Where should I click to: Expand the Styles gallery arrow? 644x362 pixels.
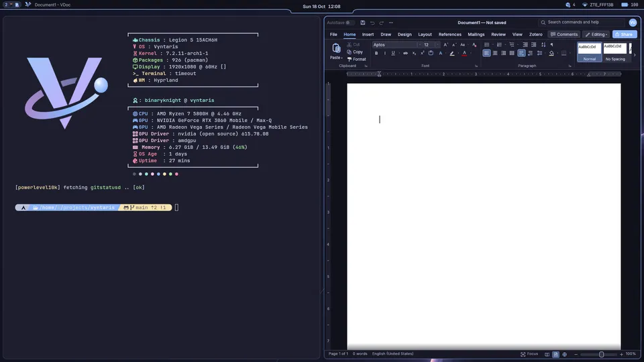coord(635,55)
